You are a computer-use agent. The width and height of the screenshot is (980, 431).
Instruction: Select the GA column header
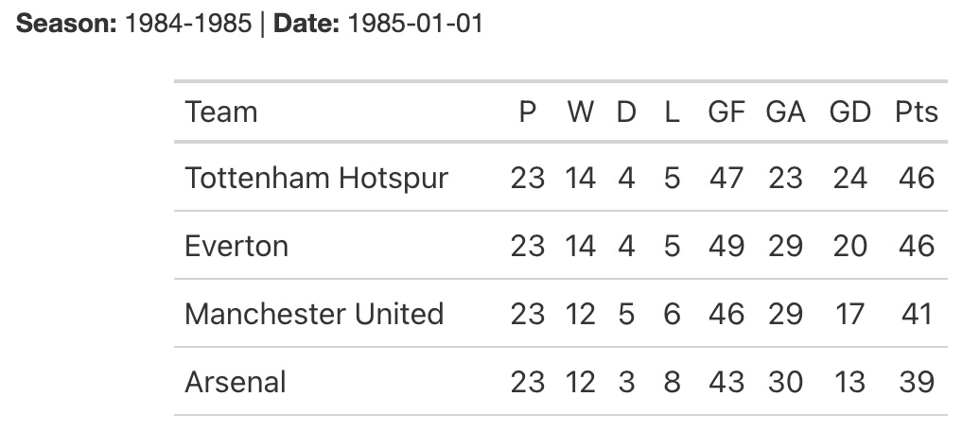(785, 112)
